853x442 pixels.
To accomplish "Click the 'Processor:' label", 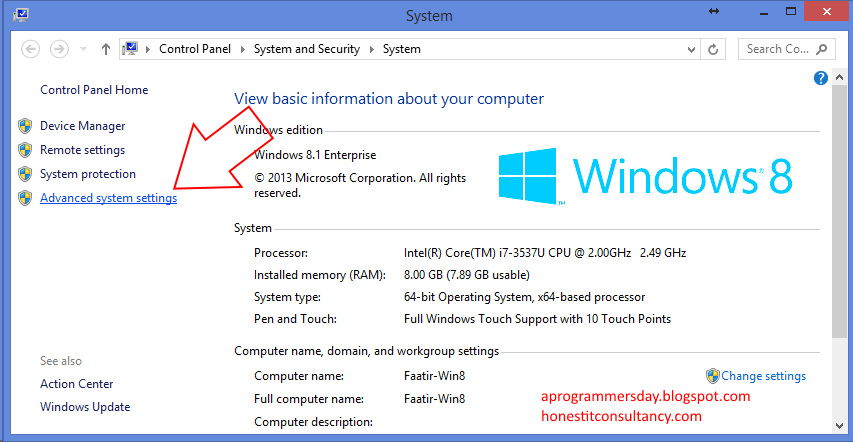I will coord(281,253).
